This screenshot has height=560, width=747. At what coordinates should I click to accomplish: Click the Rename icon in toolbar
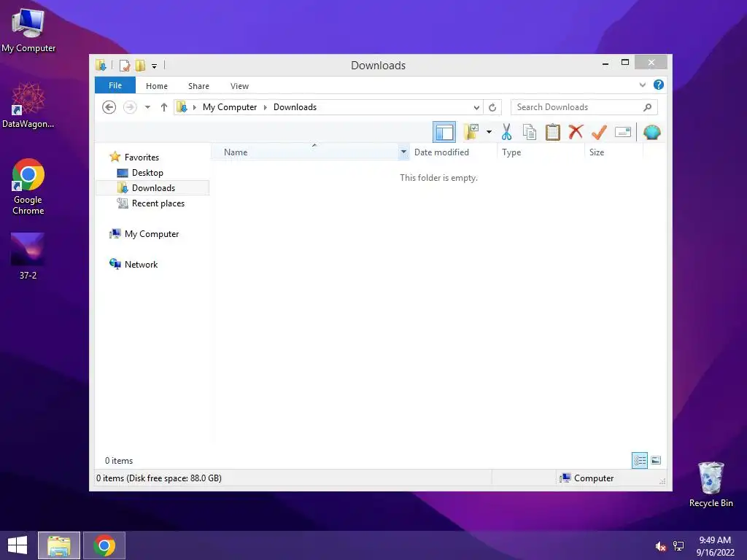623,132
